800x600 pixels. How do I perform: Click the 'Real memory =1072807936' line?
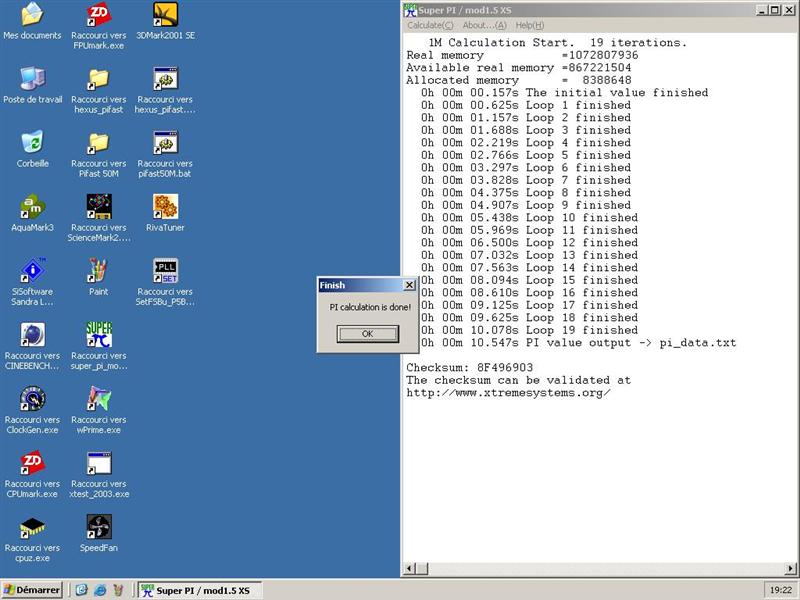point(522,55)
